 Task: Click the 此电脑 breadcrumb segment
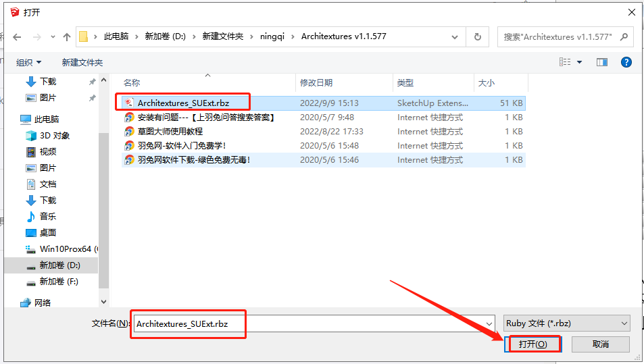click(x=116, y=36)
